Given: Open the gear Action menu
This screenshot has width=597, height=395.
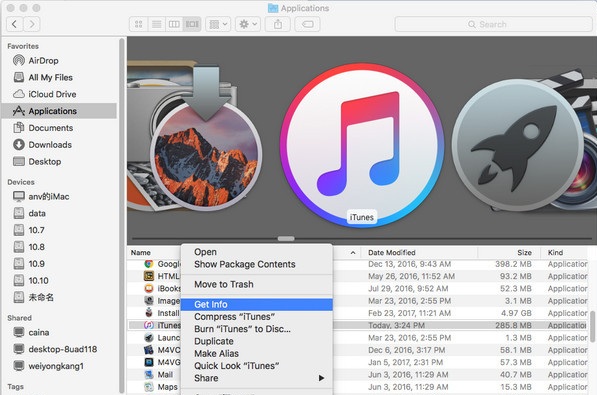Looking at the screenshot, I should coord(248,24).
